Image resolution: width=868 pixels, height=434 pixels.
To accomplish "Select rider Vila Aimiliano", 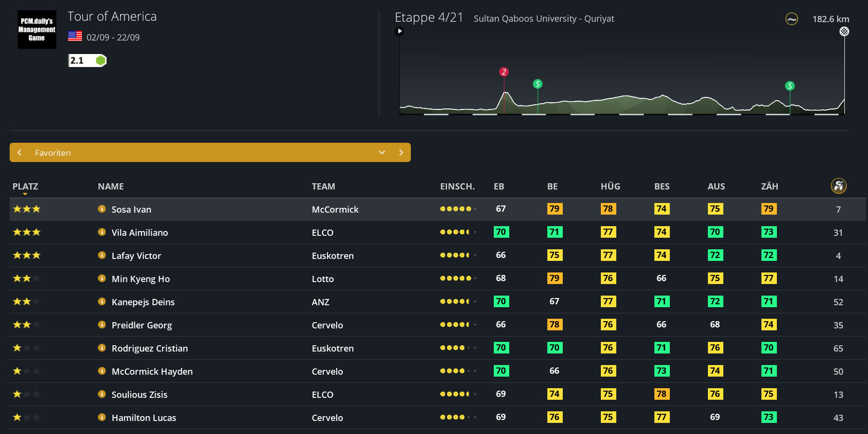I will pyautogui.click(x=140, y=232).
